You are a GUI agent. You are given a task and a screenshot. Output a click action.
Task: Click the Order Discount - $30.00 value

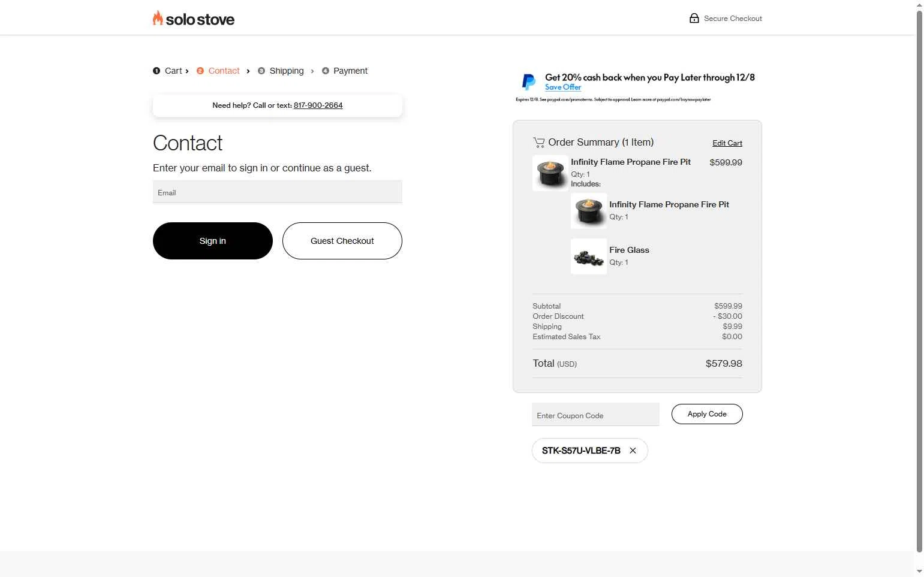pyautogui.click(x=727, y=316)
